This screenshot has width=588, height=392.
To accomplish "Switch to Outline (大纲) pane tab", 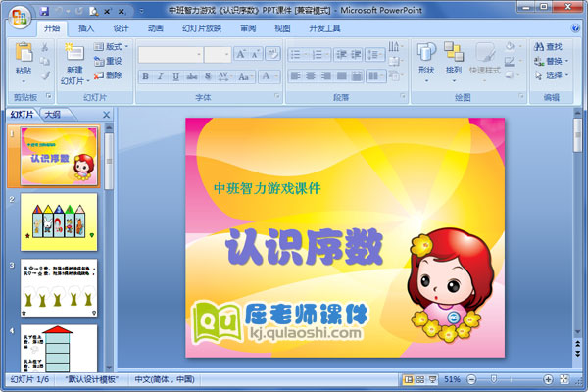I will click(x=53, y=115).
